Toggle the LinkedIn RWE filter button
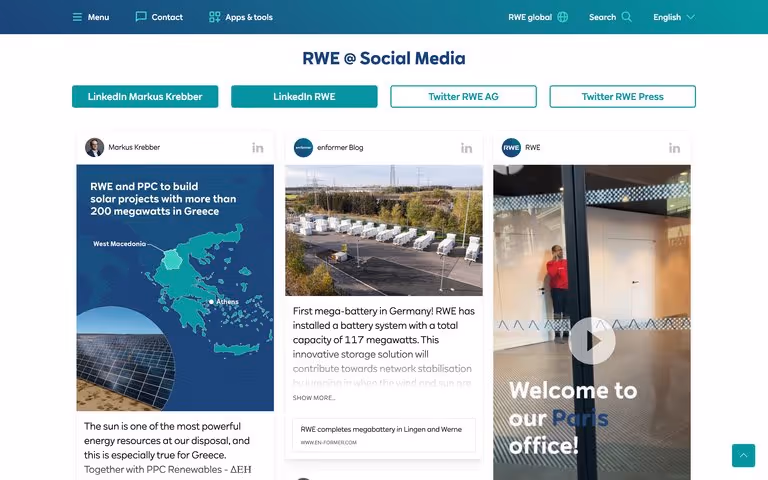768x480 pixels. pyautogui.click(x=304, y=96)
